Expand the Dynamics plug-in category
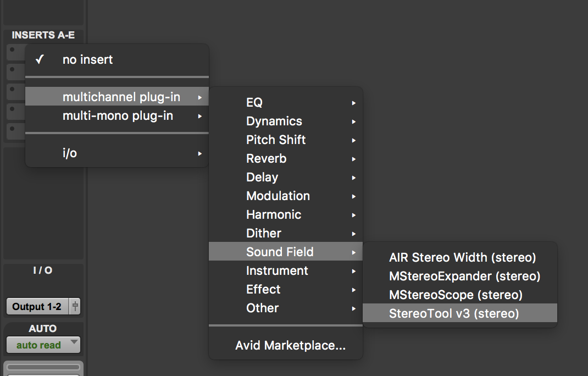Image resolution: width=588 pixels, height=376 pixels. 285,121
